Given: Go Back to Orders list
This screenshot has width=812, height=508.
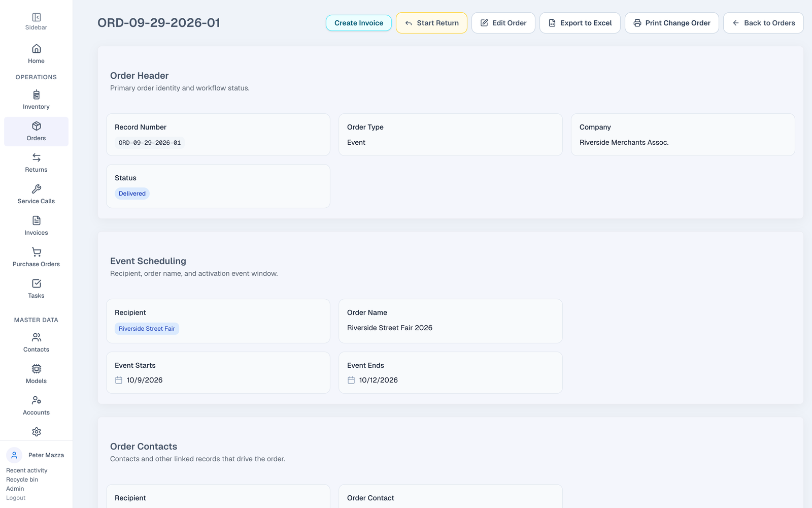Looking at the screenshot, I should click(x=763, y=23).
